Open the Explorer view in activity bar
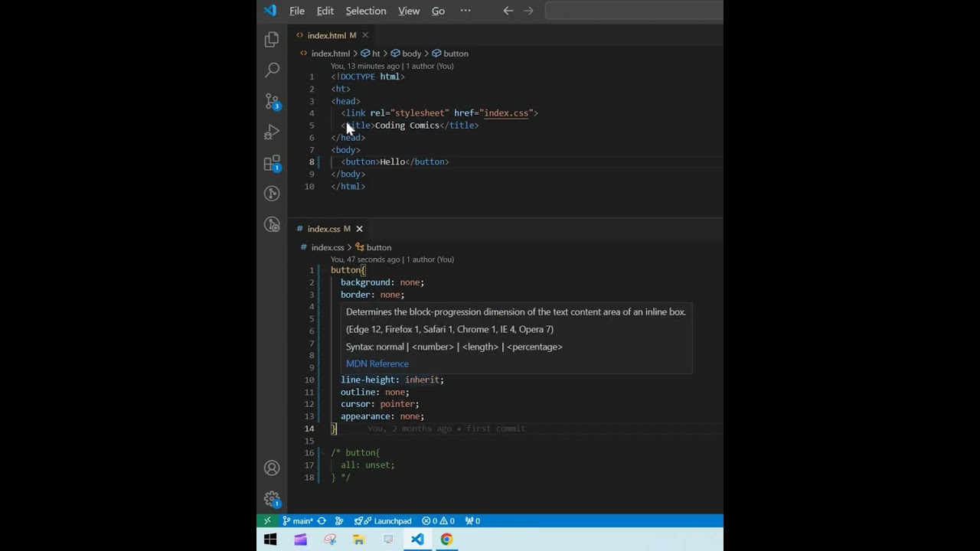Viewport: 980px width, 551px height. 272,40
